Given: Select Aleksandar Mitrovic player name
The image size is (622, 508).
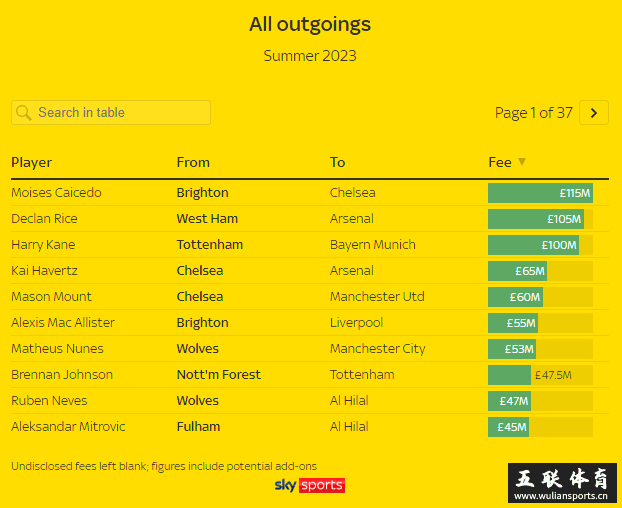Looking at the screenshot, I should click(68, 427).
